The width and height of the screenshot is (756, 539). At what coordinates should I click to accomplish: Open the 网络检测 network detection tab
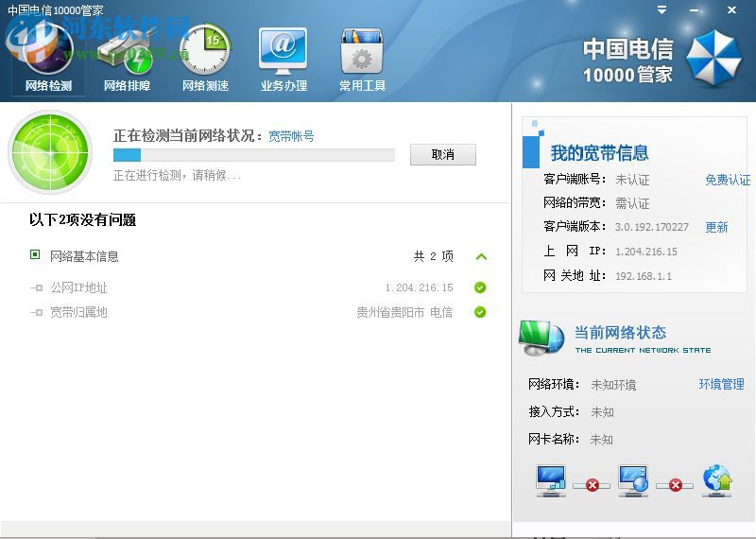pyautogui.click(x=48, y=60)
